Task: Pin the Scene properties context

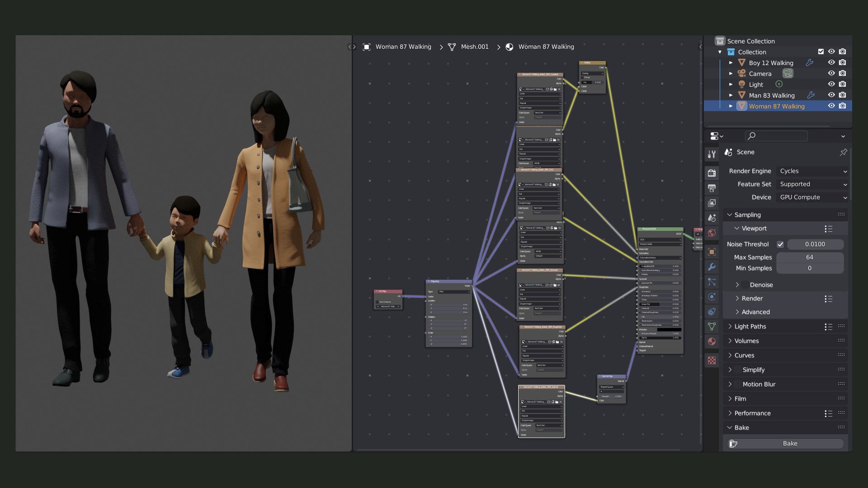Action: click(843, 152)
